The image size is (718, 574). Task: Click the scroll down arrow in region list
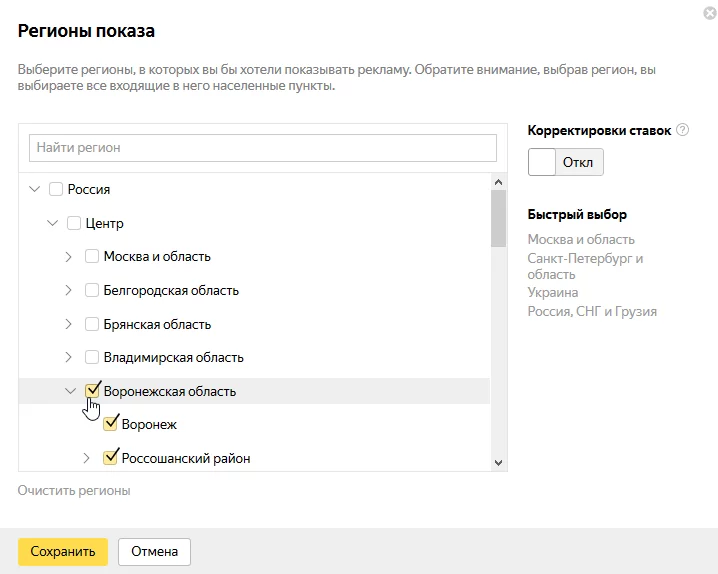tap(499, 463)
